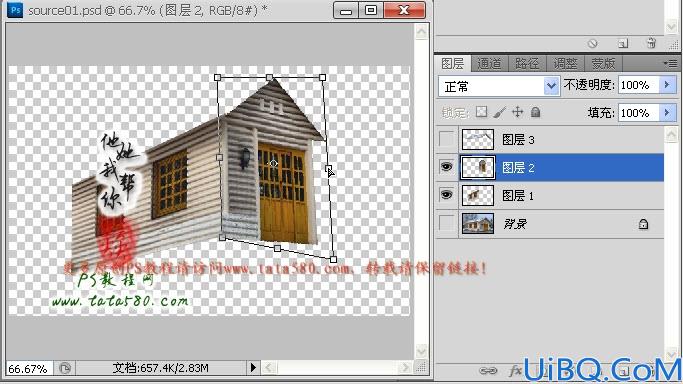Screen dimensions: 683x384
Task: Click the resize grip of upper panel
Action: pos(673,44)
